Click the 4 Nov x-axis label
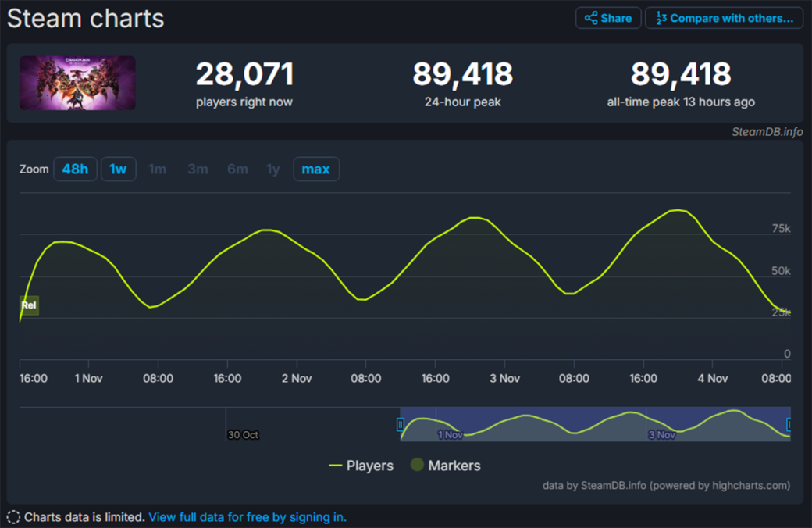812x528 pixels. (x=713, y=379)
